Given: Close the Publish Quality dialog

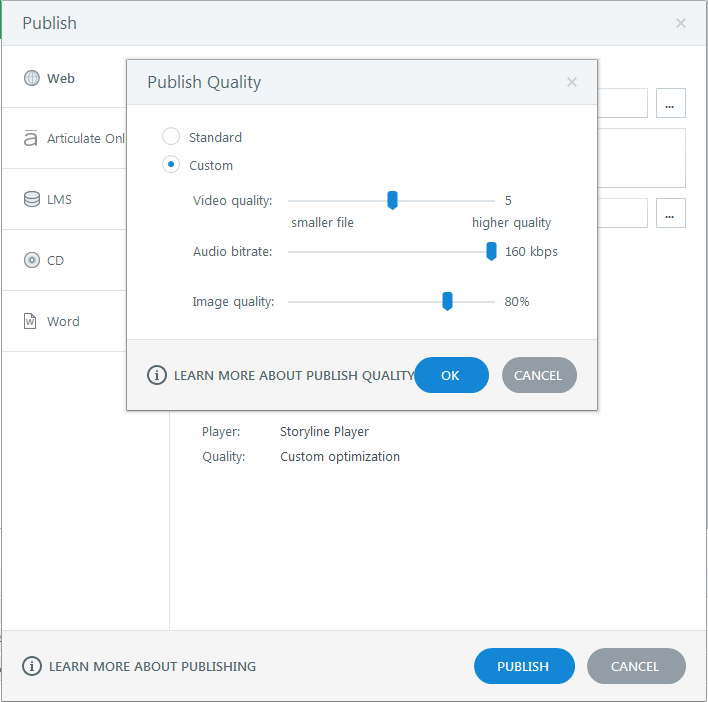Looking at the screenshot, I should (572, 82).
